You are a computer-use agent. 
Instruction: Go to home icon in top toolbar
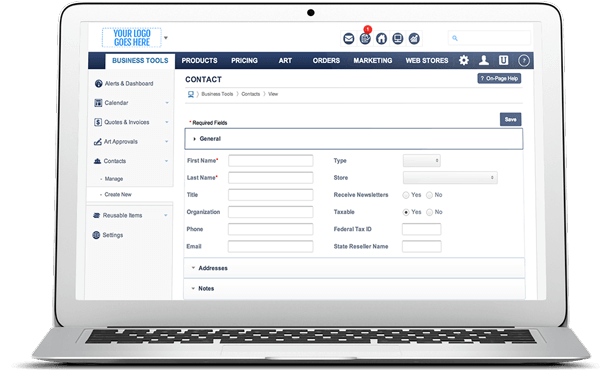point(381,39)
